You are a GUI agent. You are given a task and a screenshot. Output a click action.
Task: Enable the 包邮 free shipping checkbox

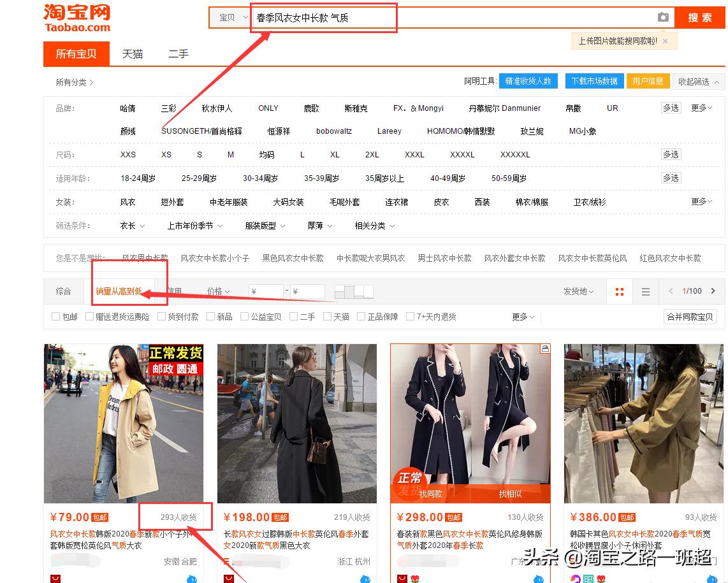pyautogui.click(x=55, y=316)
